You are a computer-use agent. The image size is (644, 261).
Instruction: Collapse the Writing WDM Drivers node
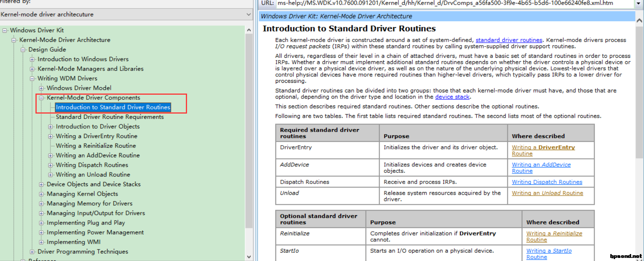click(32, 79)
